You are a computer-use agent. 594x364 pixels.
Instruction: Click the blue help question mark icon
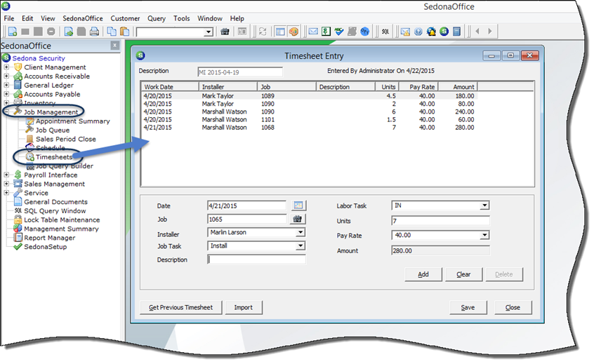418,32
